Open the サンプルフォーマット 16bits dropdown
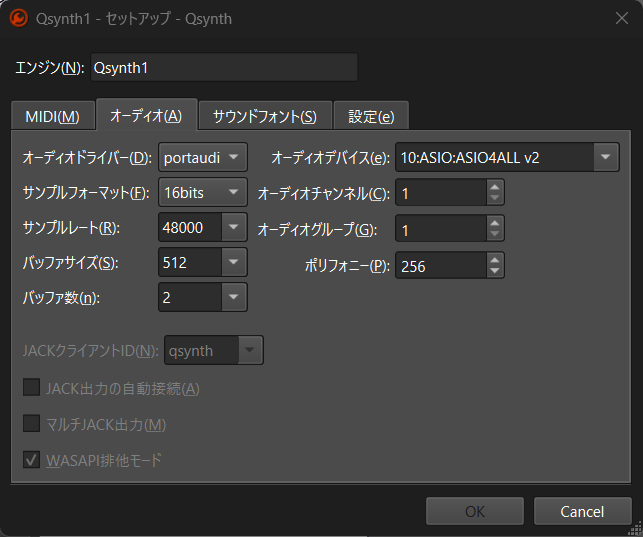Image resolution: width=643 pixels, height=537 pixels. tap(203, 192)
